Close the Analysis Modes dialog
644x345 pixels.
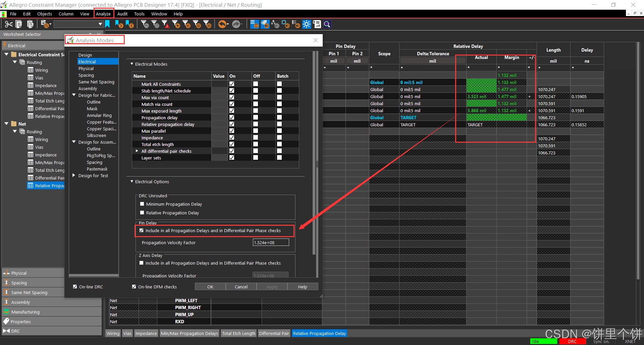coord(316,40)
